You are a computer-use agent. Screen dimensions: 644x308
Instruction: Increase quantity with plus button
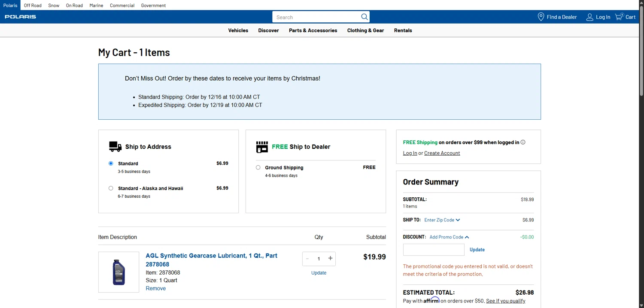point(330,258)
